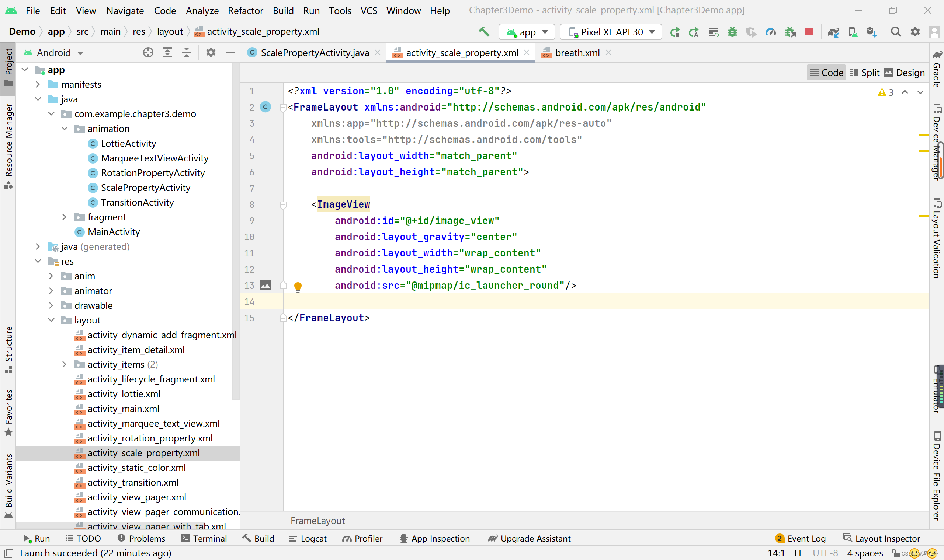Click the green Debug app bug icon
This screenshot has width=944, height=560.
pyautogui.click(x=732, y=32)
